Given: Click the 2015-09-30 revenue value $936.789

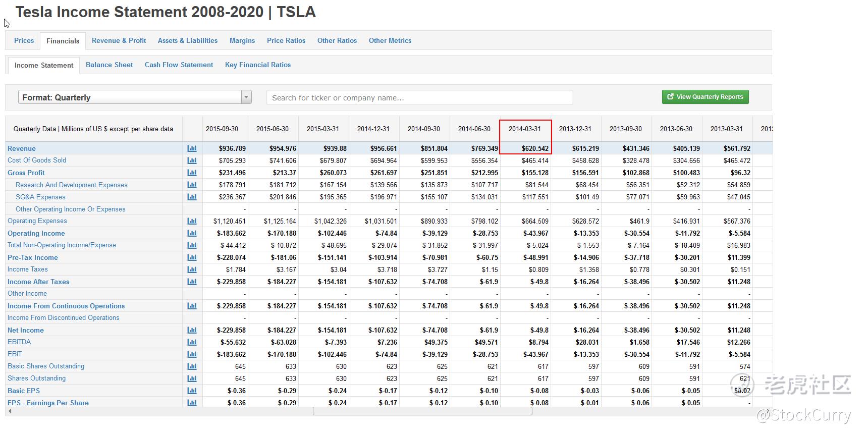Looking at the screenshot, I should click(232, 148).
